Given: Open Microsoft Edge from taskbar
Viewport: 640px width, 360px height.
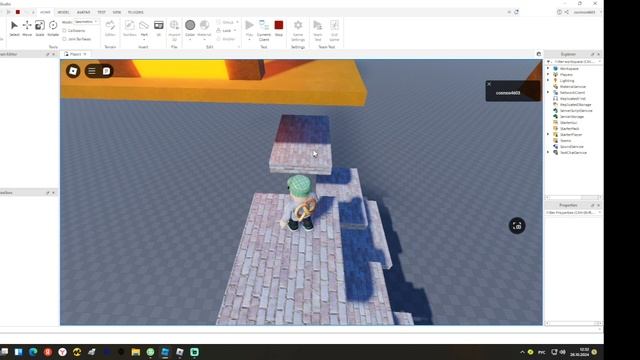Looking at the screenshot, I should tap(33, 352).
